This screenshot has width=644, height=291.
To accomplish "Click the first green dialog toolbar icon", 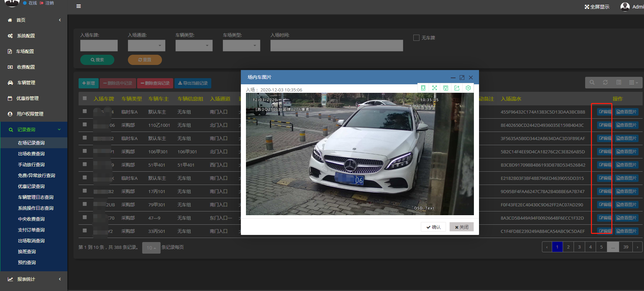I will pyautogui.click(x=423, y=88).
